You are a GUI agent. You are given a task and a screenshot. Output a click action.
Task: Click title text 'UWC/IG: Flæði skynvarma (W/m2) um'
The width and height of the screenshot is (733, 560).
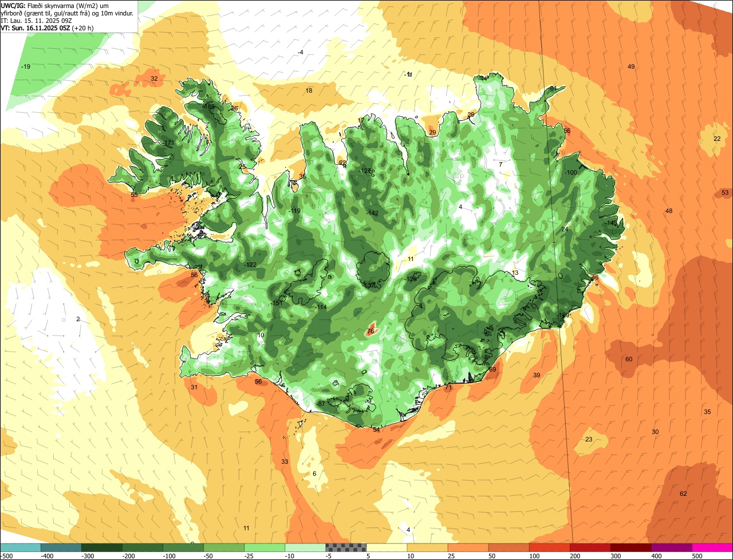(x=55, y=5)
